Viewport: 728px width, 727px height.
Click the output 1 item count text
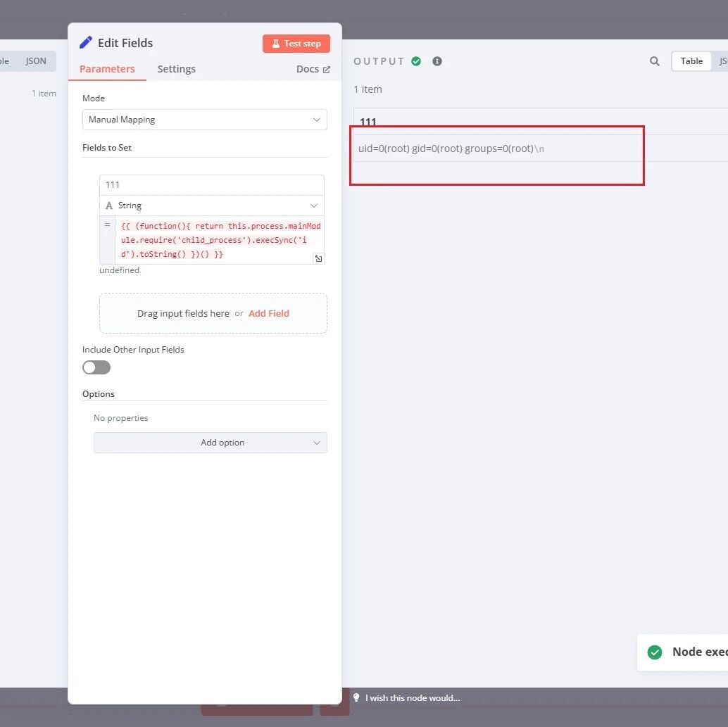pyautogui.click(x=368, y=89)
